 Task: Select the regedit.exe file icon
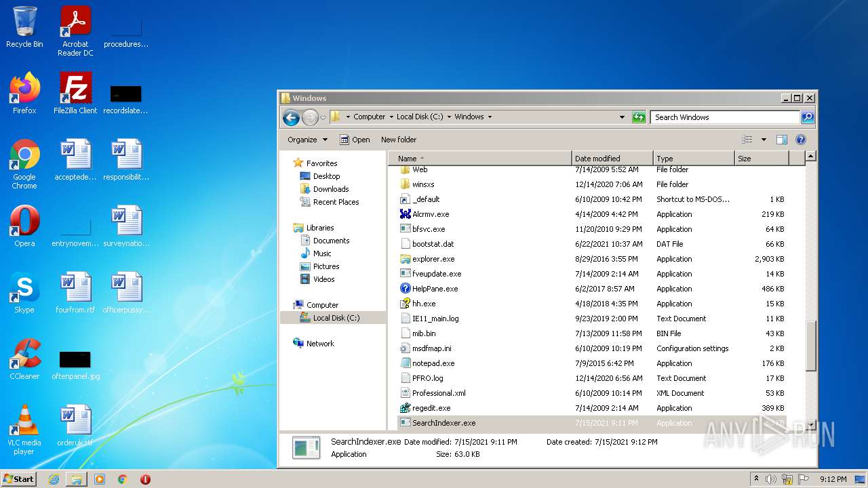pyautogui.click(x=406, y=408)
